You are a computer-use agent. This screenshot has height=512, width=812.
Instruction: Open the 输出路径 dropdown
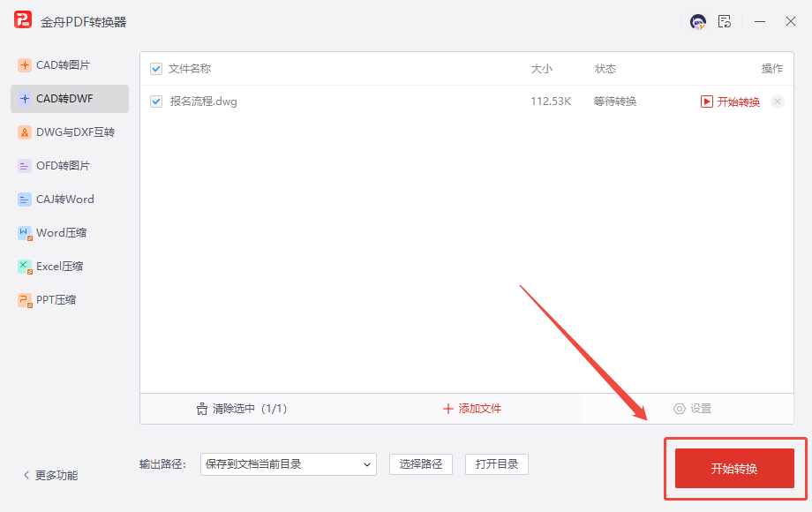289,464
